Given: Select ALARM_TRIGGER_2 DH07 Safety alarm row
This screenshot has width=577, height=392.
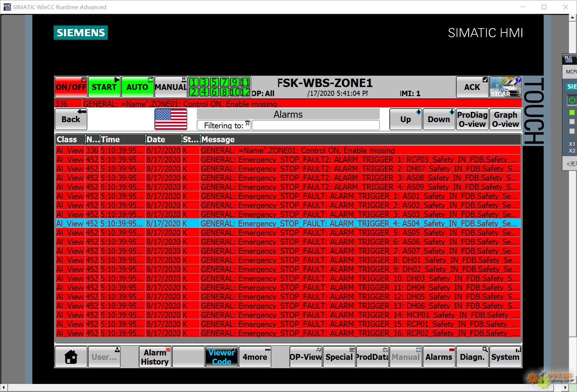Looking at the screenshot, I should coord(288,169).
